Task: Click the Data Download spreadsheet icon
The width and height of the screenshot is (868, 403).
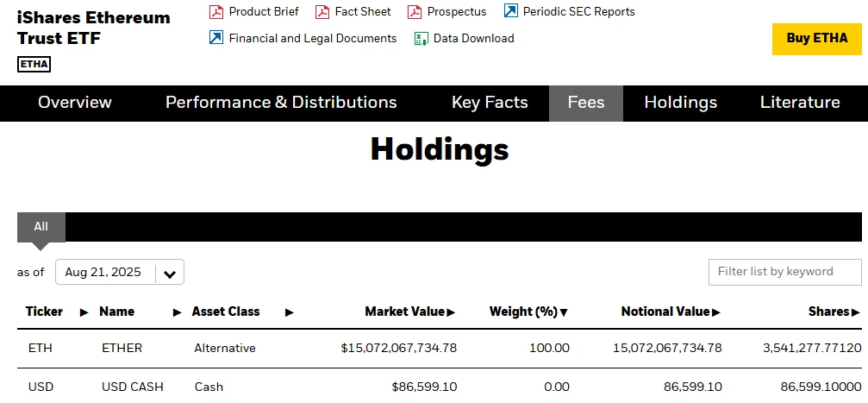Action: (x=421, y=39)
